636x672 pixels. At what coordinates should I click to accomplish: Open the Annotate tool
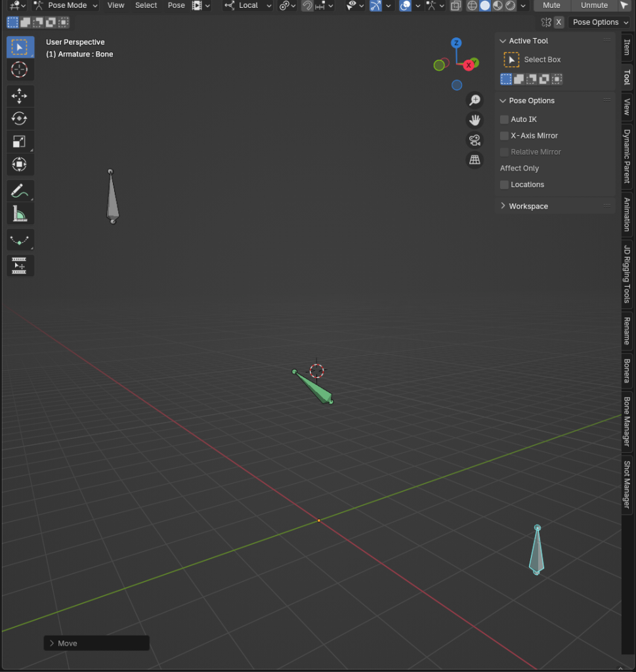point(20,191)
